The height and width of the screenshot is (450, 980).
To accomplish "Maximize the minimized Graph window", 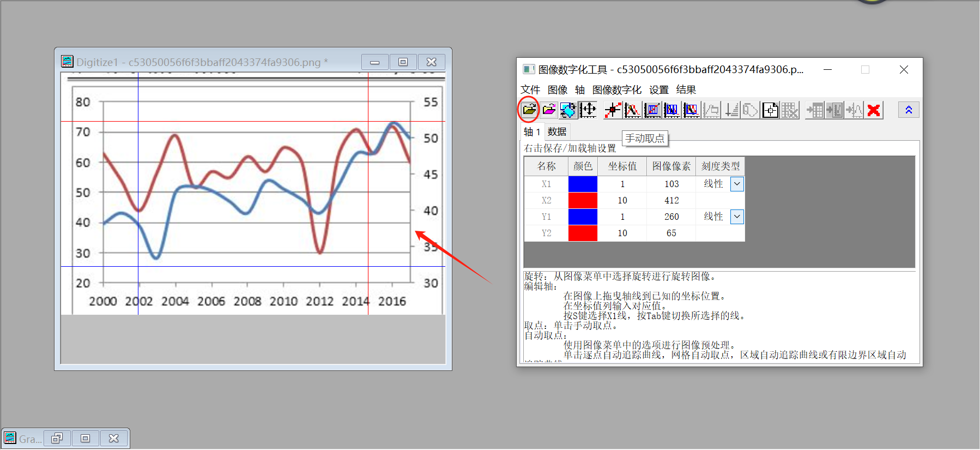I will point(86,439).
